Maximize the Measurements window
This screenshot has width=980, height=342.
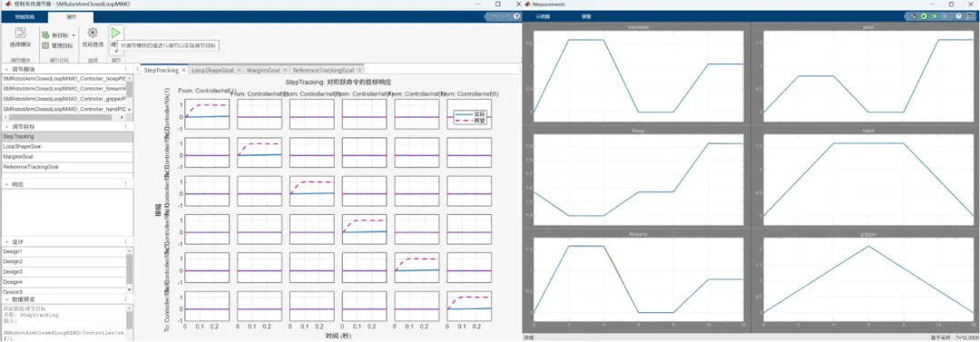pyautogui.click(x=951, y=4)
